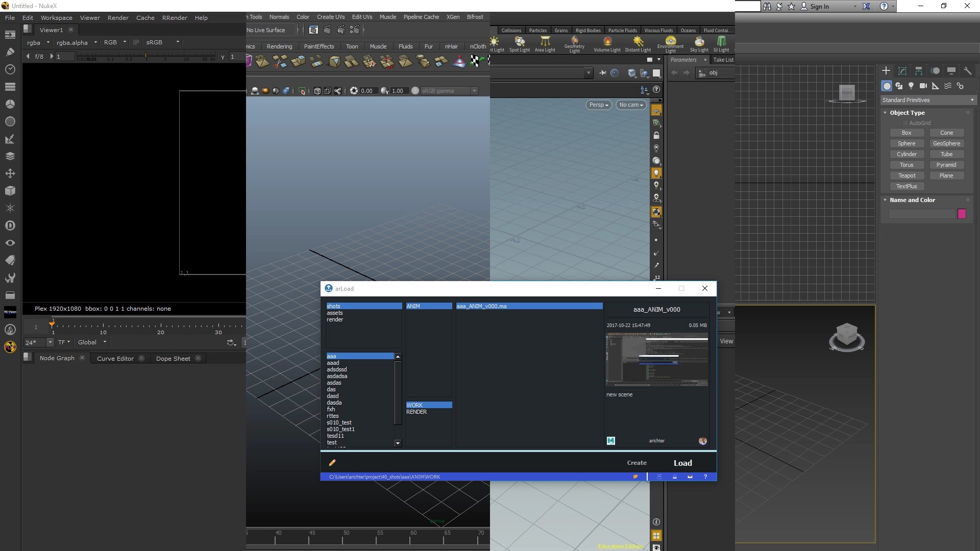Open the Persp view dropdown in Houdini
The image size is (980, 551).
599,105
